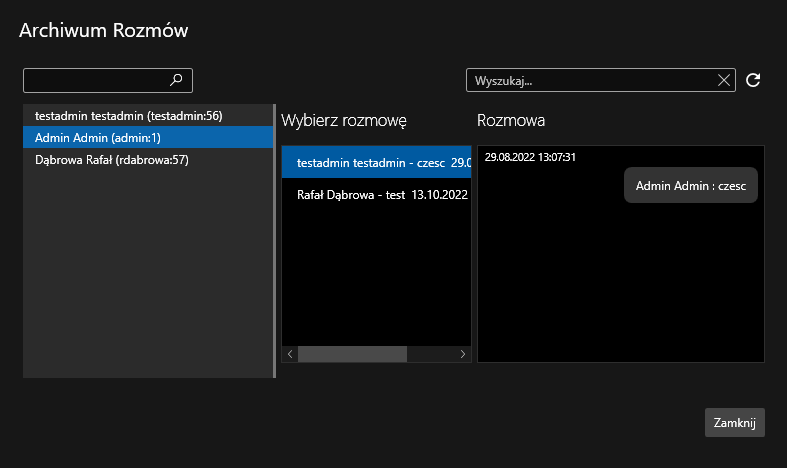Focus the left user search input field

(x=95, y=80)
